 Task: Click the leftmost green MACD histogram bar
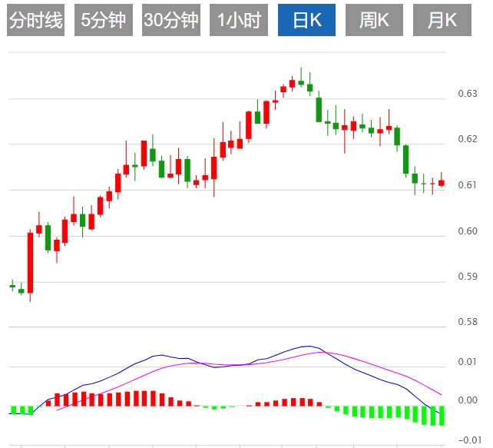14,410
